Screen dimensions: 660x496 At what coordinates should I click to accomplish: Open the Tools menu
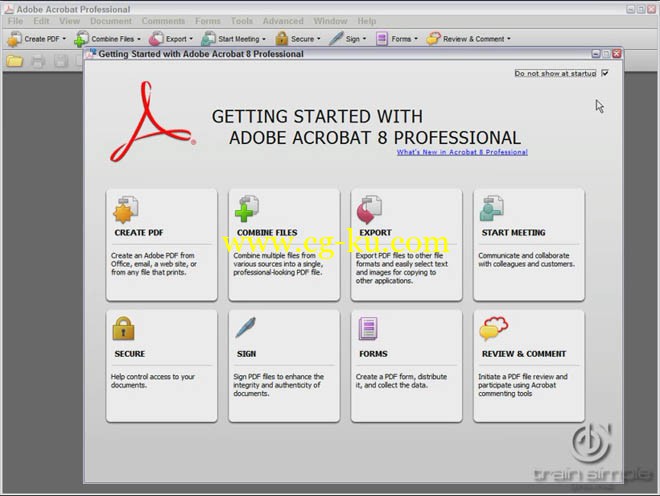pyautogui.click(x=242, y=21)
